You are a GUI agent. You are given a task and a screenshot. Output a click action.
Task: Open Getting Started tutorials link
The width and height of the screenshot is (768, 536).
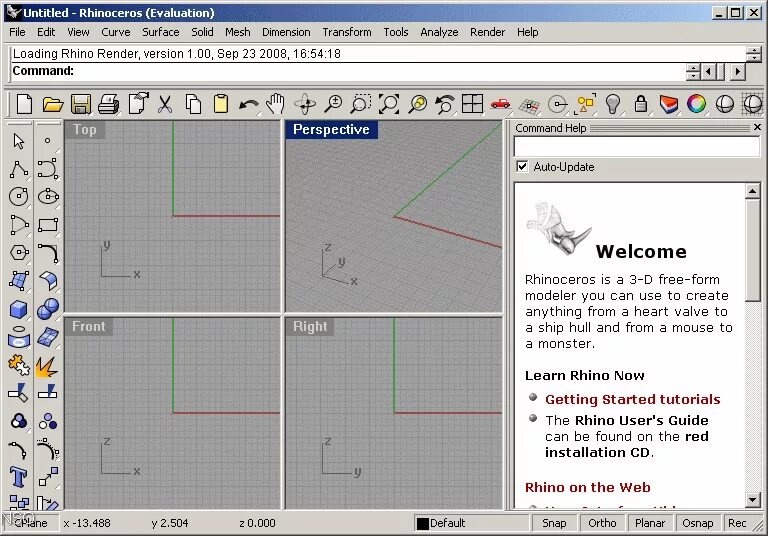pos(632,399)
